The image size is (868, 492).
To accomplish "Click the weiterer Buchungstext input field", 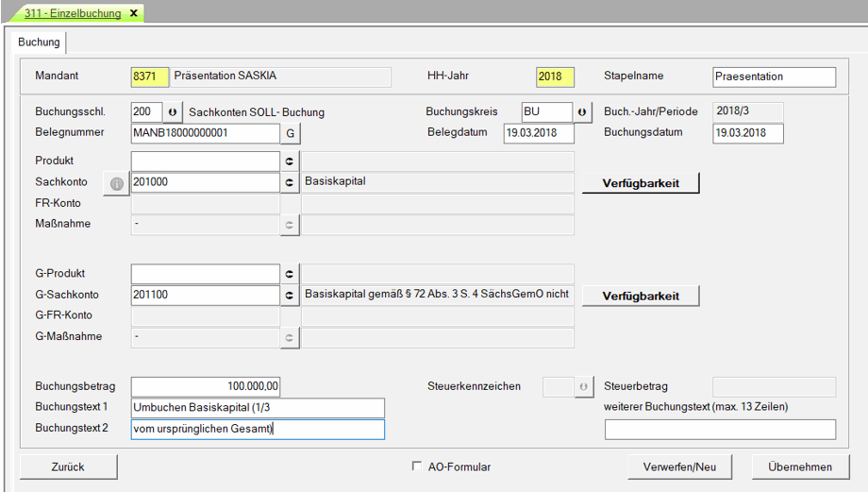I will (x=720, y=430).
